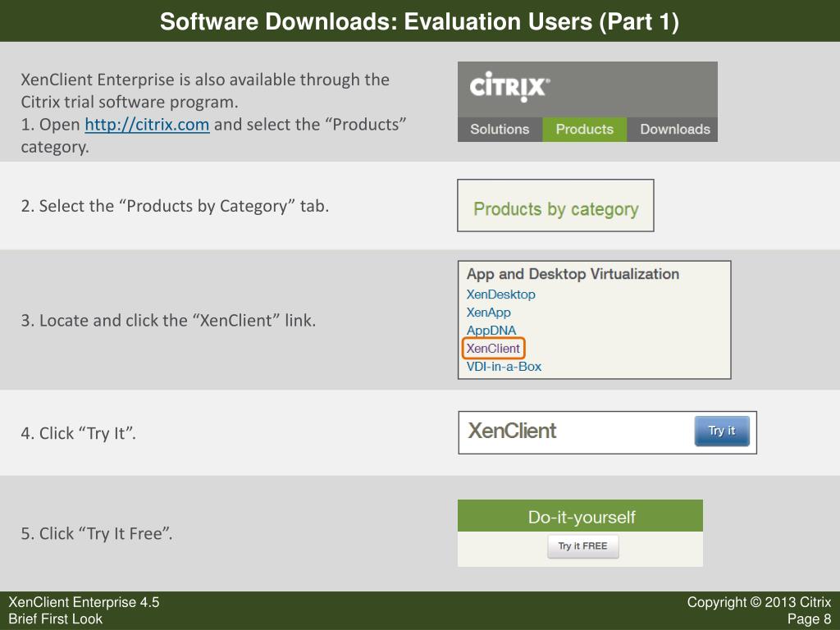
Task: Click step text 'Locate and click the XenClient link'
Action: pos(168,321)
